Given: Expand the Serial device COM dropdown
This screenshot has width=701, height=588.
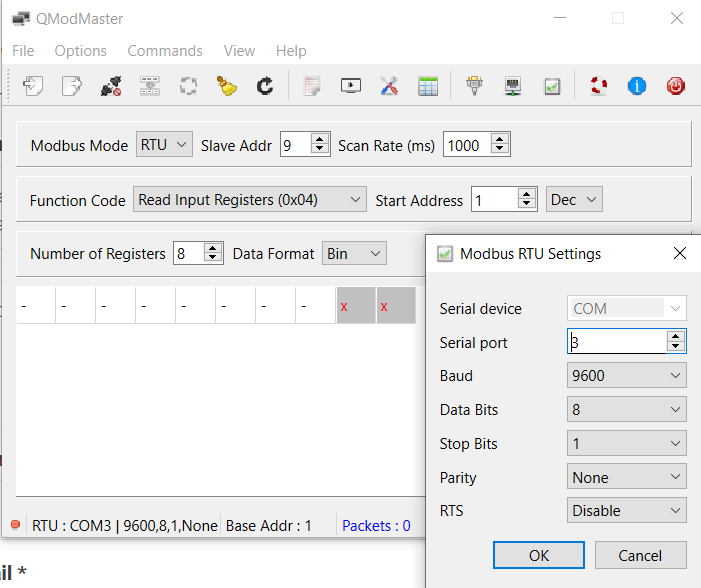Looking at the screenshot, I should 626,308.
